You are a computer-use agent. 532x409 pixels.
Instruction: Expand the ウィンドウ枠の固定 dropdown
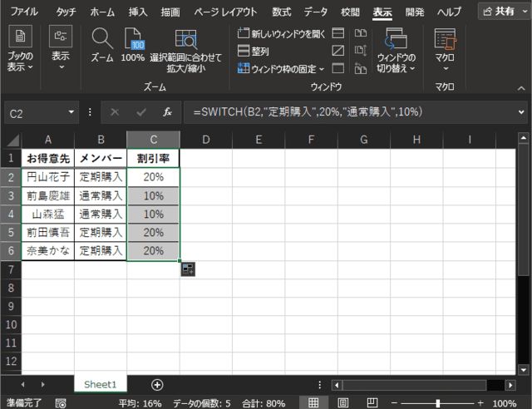click(x=282, y=68)
